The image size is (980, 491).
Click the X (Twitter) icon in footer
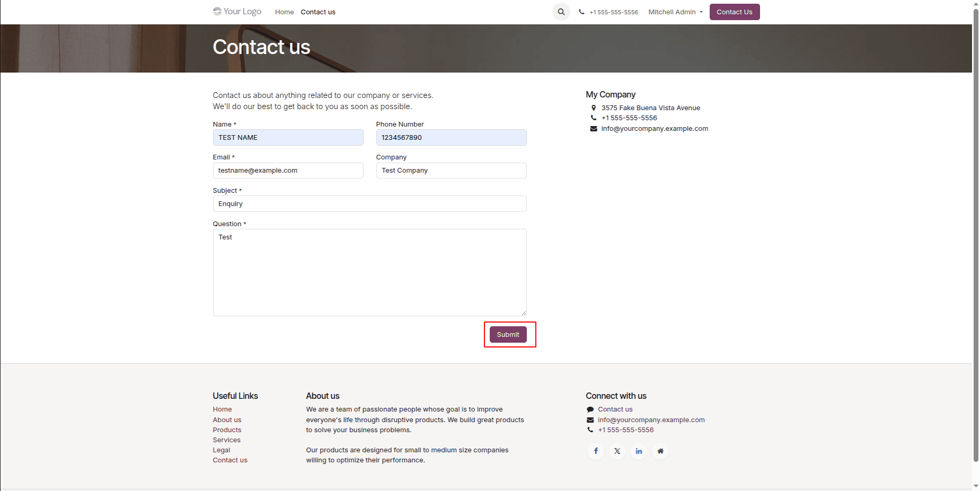[x=617, y=451]
